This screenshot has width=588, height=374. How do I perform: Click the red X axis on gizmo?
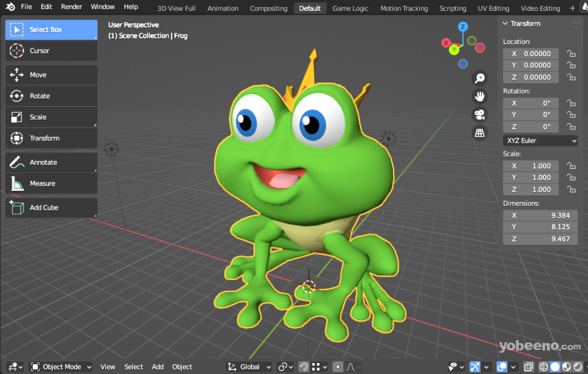(x=446, y=43)
